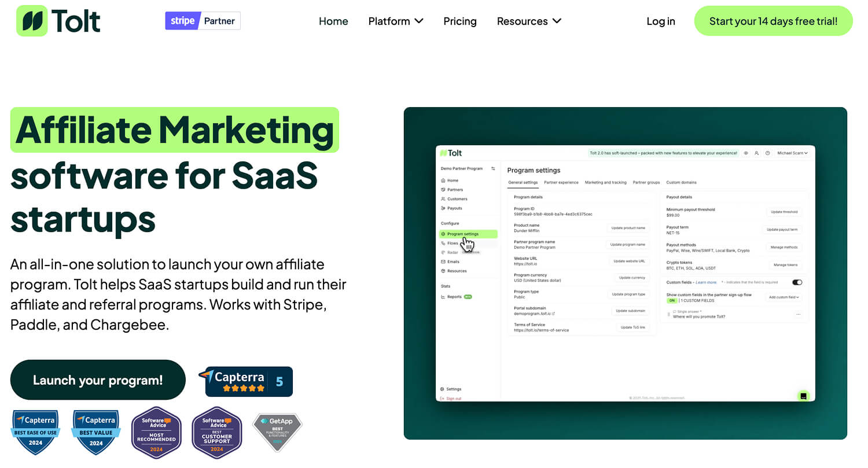The height and width of the screenshot is (468, 868).
Task: Click the Update threshold button
Action: [x=784, y=212]
